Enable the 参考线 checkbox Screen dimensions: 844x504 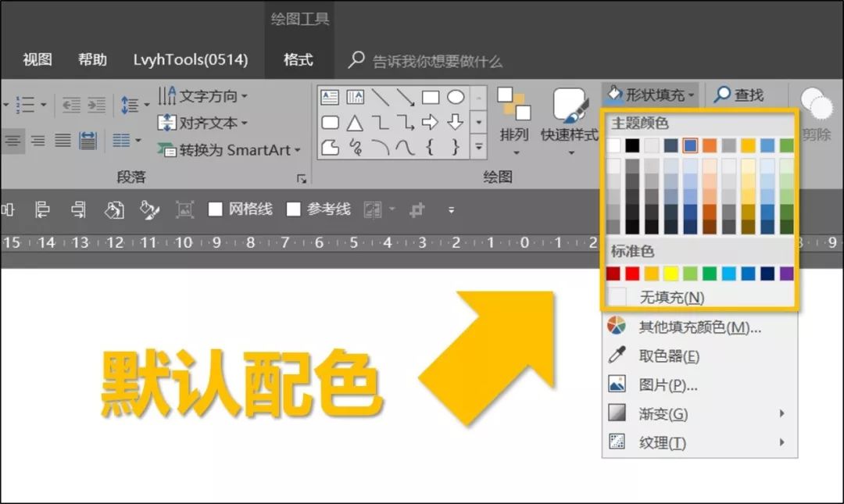[x=293, y=209]
